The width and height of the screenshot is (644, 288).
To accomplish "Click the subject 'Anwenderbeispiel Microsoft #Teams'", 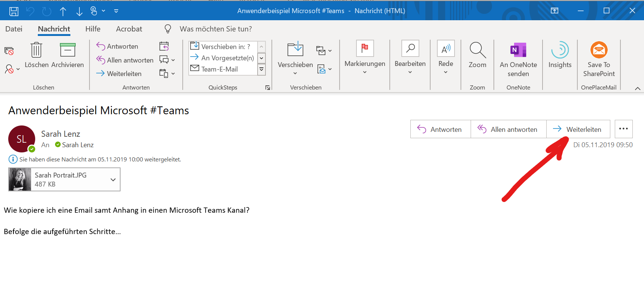I will pyautogui.click(x=98, y=110).
